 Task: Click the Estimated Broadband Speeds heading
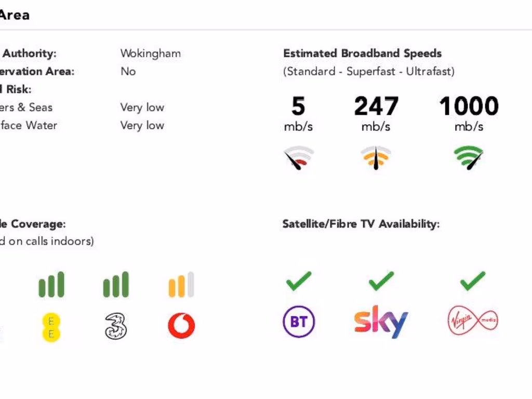(362, 53)
